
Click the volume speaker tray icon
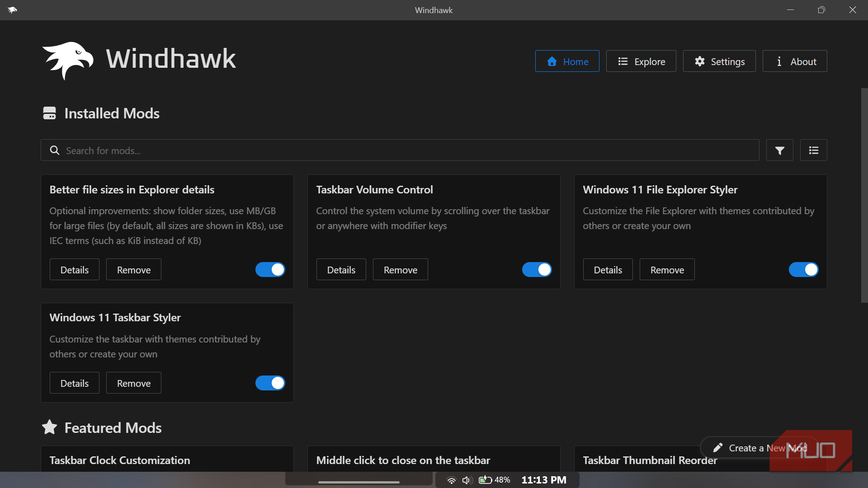(467, 480)
